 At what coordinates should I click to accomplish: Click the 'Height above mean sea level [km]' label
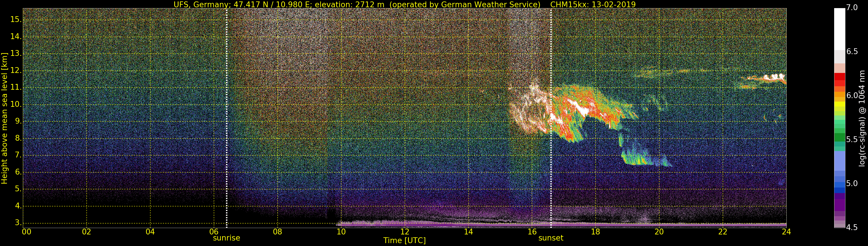tap(4, 118)
